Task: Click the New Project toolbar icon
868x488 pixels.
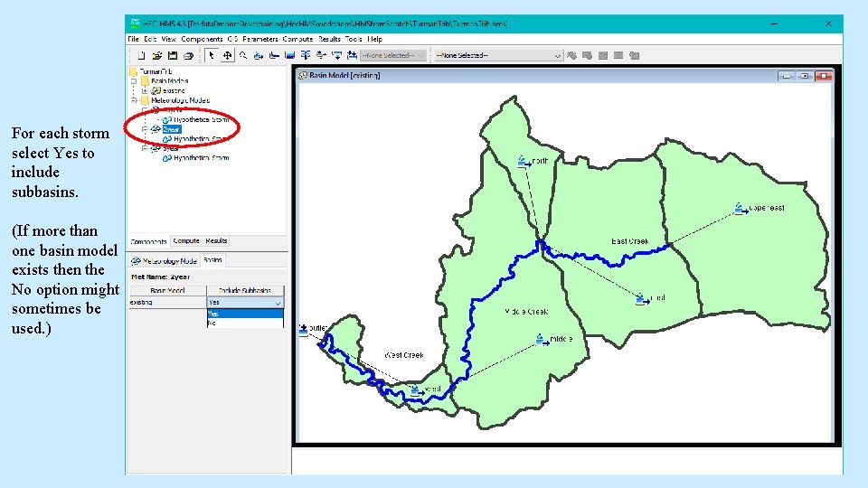Action: [141, 55]
